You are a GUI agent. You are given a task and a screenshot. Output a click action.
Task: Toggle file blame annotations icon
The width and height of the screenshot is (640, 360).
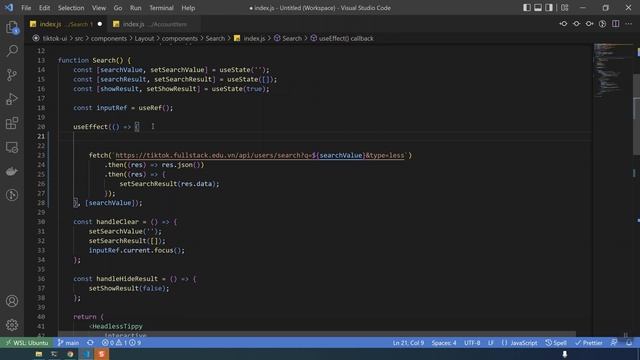click(x=602, y=24)
